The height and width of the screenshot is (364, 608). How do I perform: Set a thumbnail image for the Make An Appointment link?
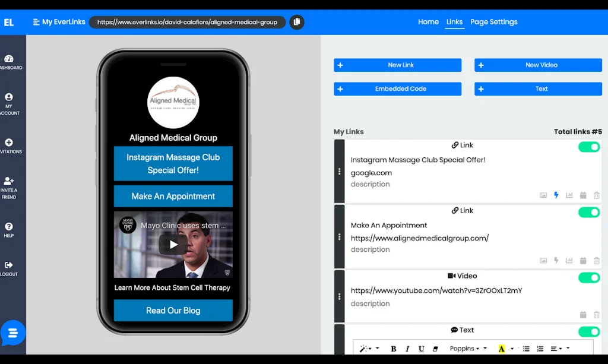(543, 260)
